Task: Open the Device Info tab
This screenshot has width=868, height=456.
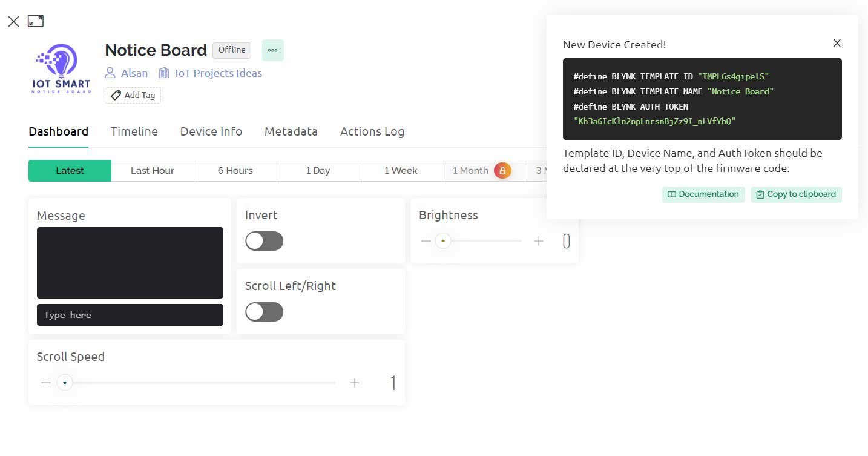Action: click(x=211, y=131)
